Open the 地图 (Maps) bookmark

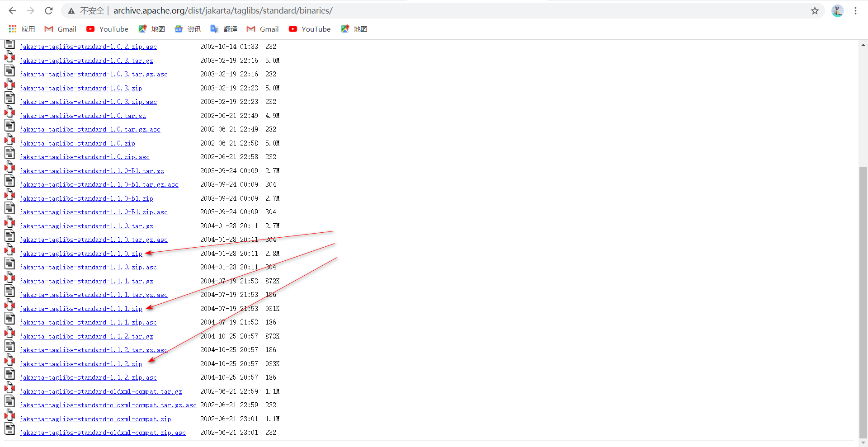click(151, 29)
